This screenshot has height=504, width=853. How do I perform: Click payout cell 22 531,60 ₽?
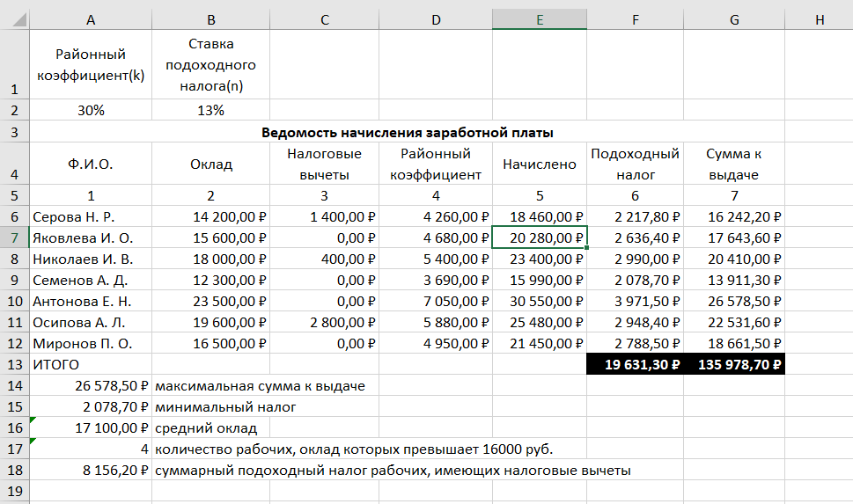[734, 323]
